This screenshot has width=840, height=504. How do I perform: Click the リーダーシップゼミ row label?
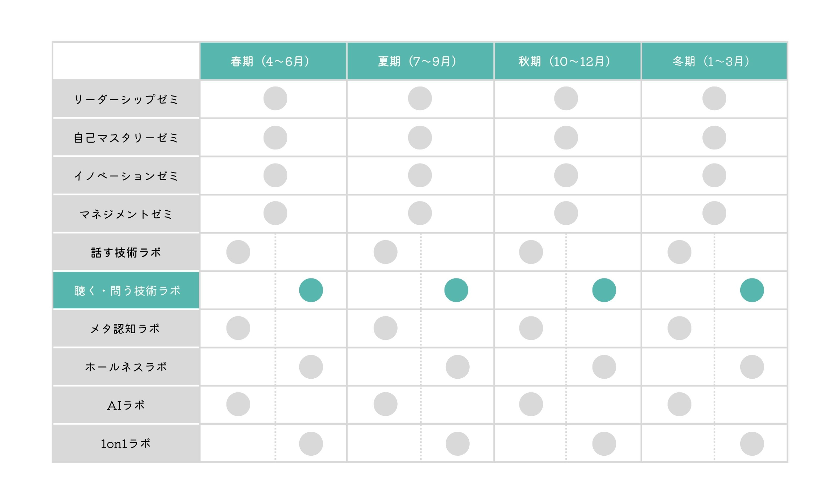point(126,99)
